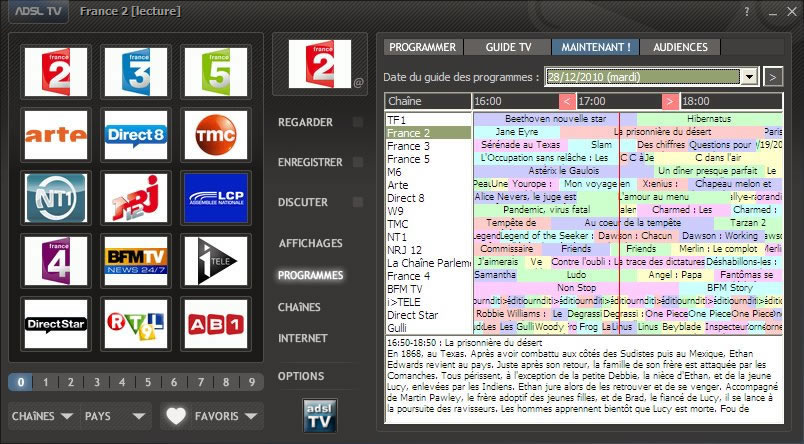Select channel page 0
This screenshot has height=444, width=804.
tap(21, 382)
